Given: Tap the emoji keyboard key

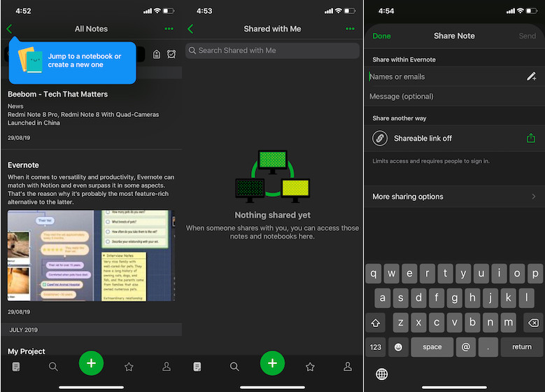Looking at the screenshot, I should pos(398,347).
